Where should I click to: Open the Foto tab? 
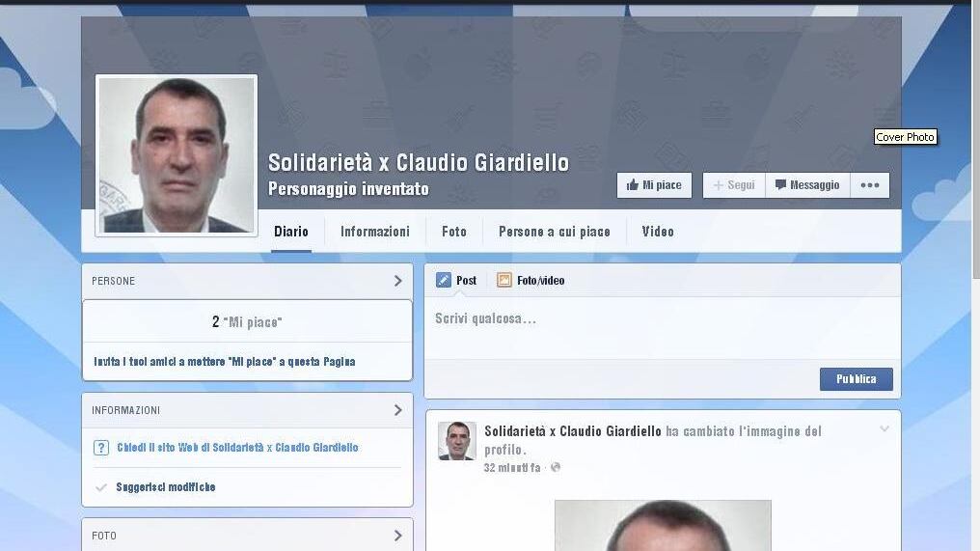coord(454,232)
